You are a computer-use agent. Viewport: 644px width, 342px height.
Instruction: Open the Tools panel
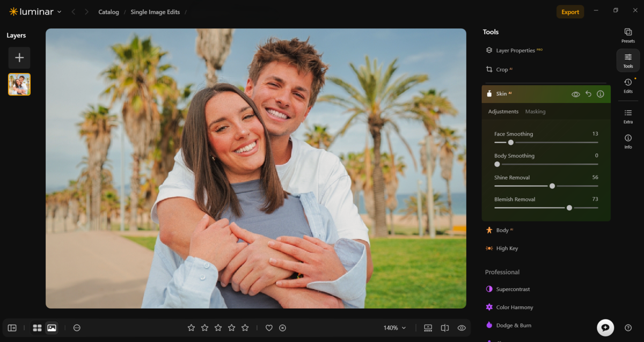[628, 60]
